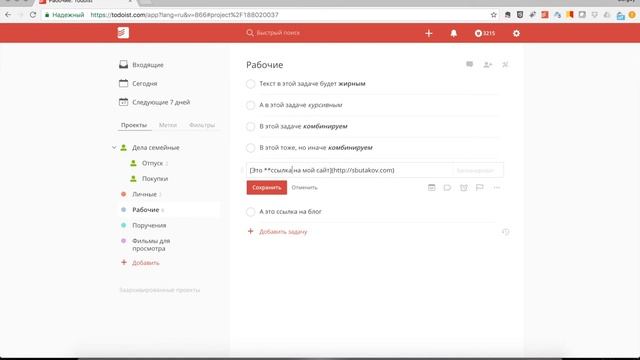This screenshot has height=360, width=640.
Task: Bookmark page with star icon
Action: tap(493, 15)
